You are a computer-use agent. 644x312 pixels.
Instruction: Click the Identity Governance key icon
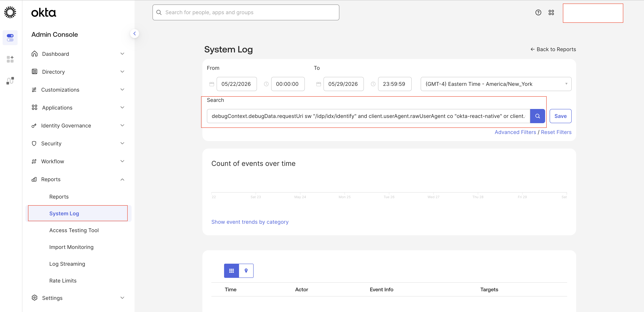[x=34, y=126]
